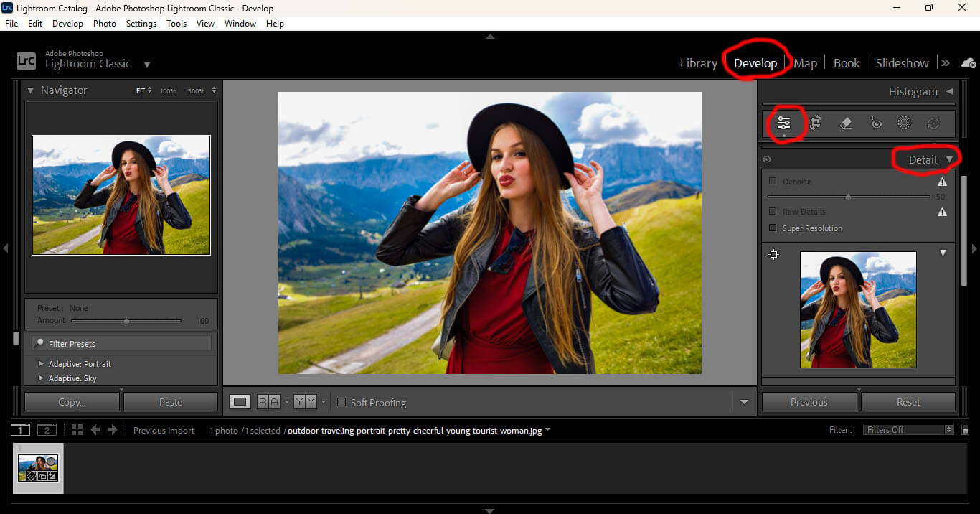
Task: Expand the Adaptive: Portrait presets group
Action: tap(41, 364)
